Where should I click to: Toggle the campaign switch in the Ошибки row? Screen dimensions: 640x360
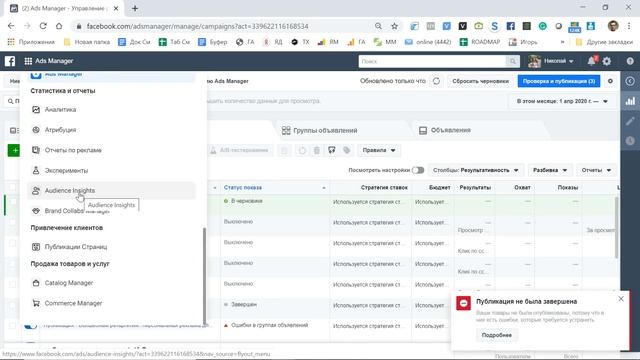click(31, 326)
